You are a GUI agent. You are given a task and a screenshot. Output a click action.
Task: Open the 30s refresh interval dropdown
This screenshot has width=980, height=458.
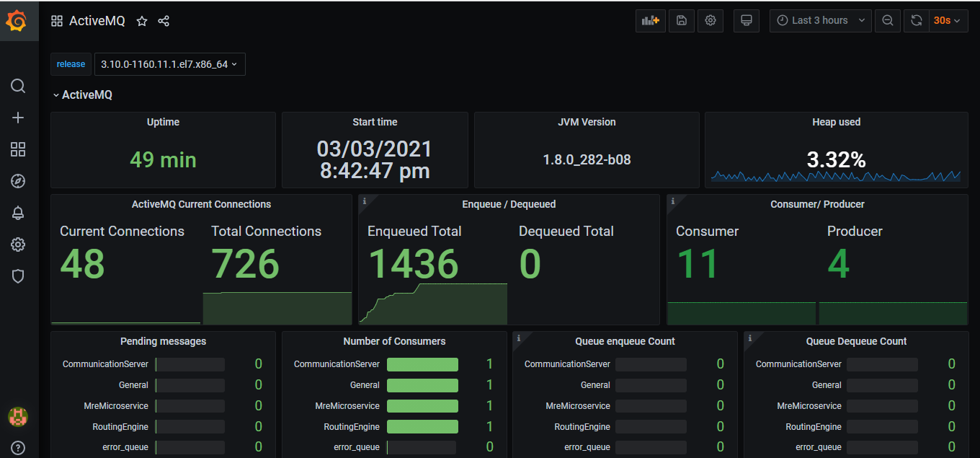click(948, 21)
